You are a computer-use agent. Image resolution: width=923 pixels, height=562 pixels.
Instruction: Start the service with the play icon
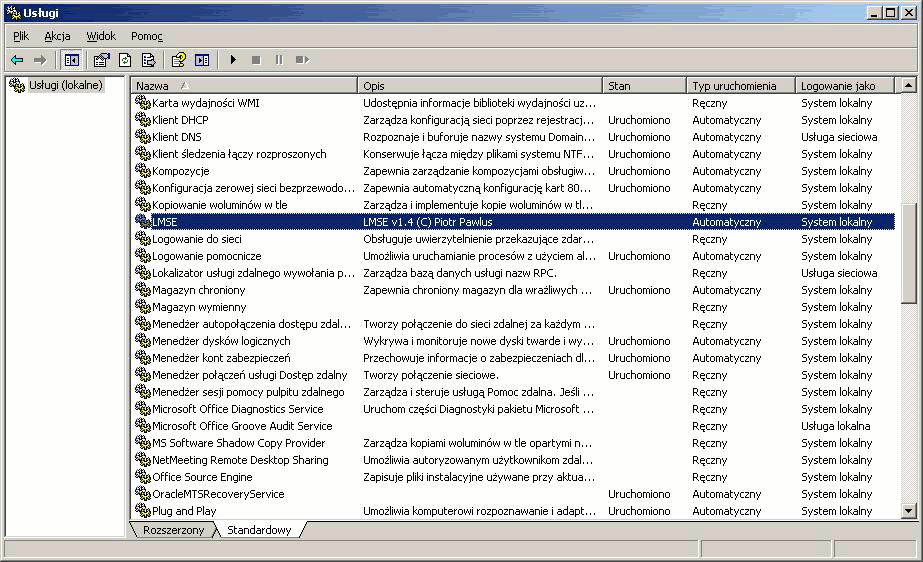(x=233, y=60)
